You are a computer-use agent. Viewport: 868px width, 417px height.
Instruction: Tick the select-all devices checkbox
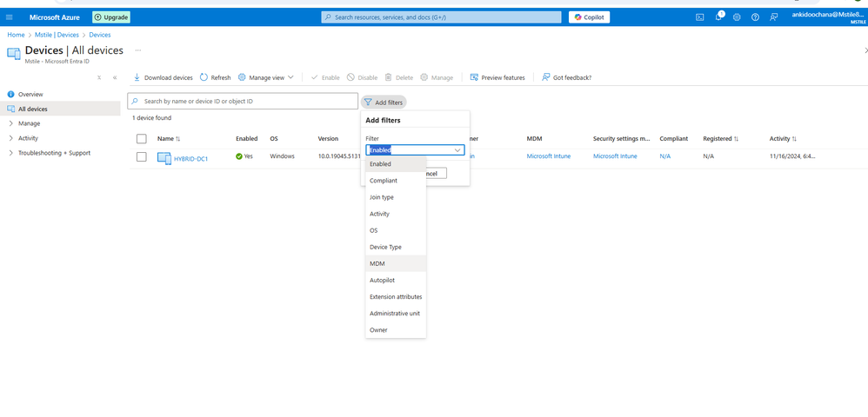142,139
